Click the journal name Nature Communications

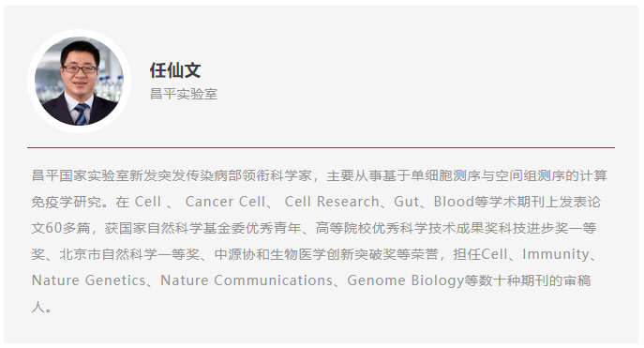247,280
